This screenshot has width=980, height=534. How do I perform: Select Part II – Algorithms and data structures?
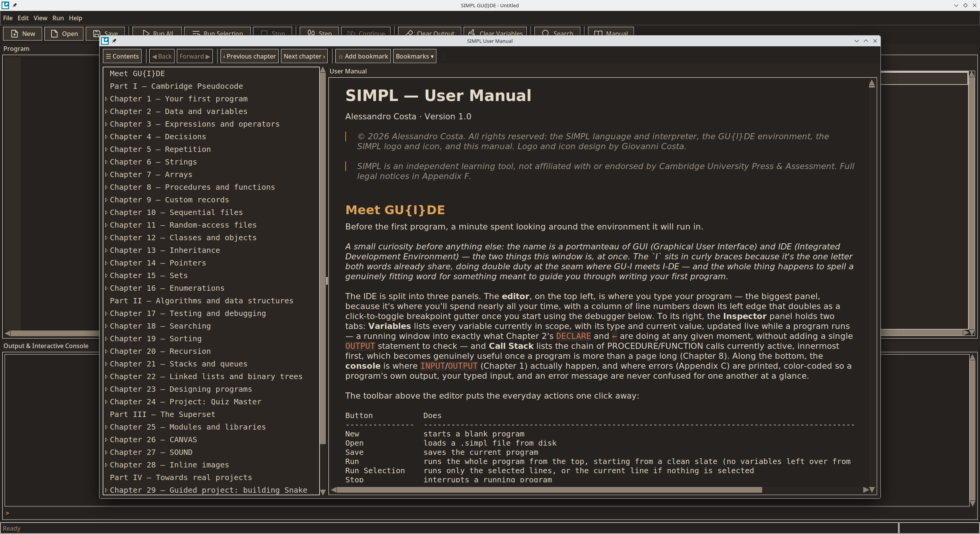201,301
